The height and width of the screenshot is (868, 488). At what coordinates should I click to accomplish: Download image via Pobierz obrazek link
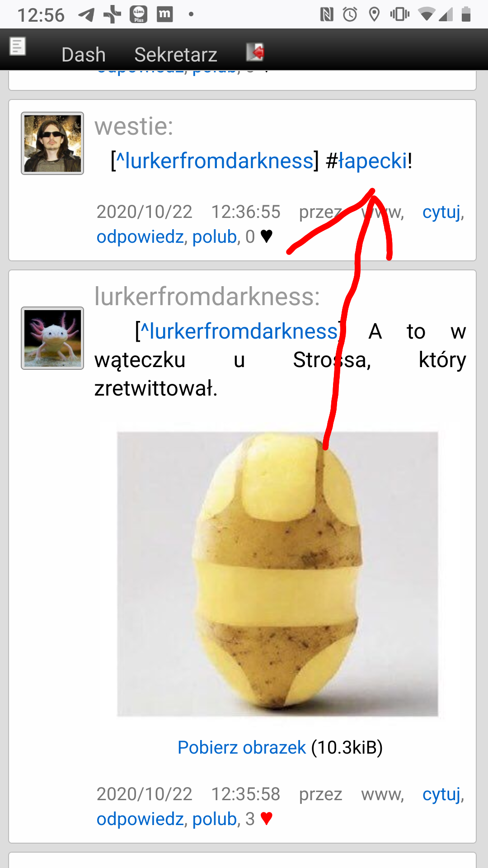[x=242, y=747]
